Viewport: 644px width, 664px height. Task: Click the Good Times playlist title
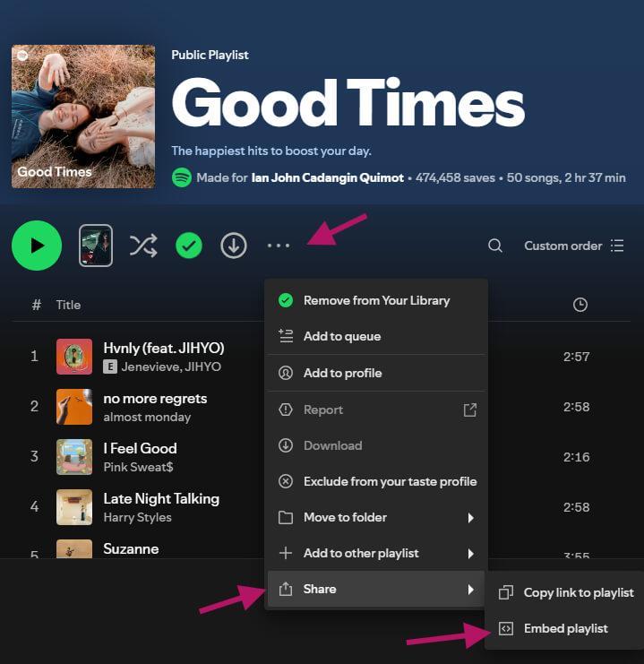point(348,103)
